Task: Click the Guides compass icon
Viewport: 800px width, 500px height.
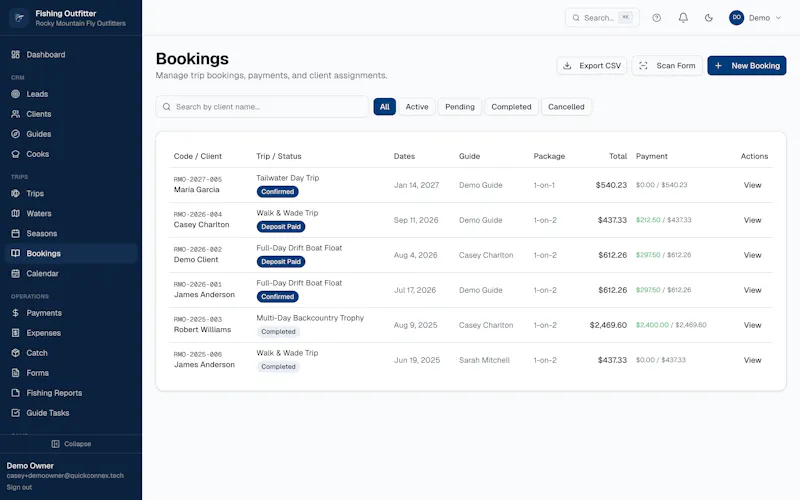Action: coord(16,134)
